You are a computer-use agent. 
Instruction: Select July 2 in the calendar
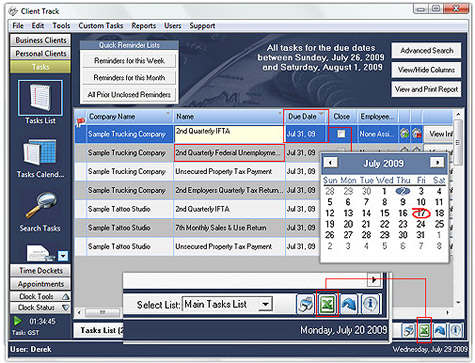[x=403, y=191]
